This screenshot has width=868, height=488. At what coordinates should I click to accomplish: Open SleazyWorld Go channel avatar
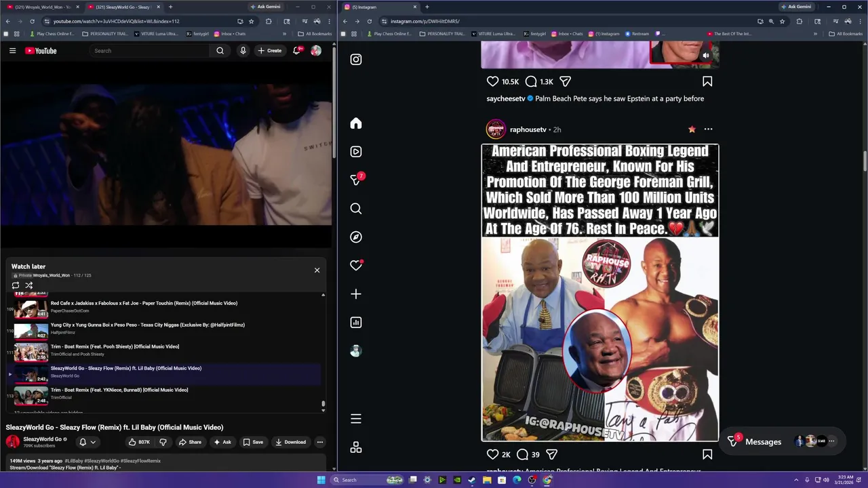pyautogui.click(x=13, y=442)
